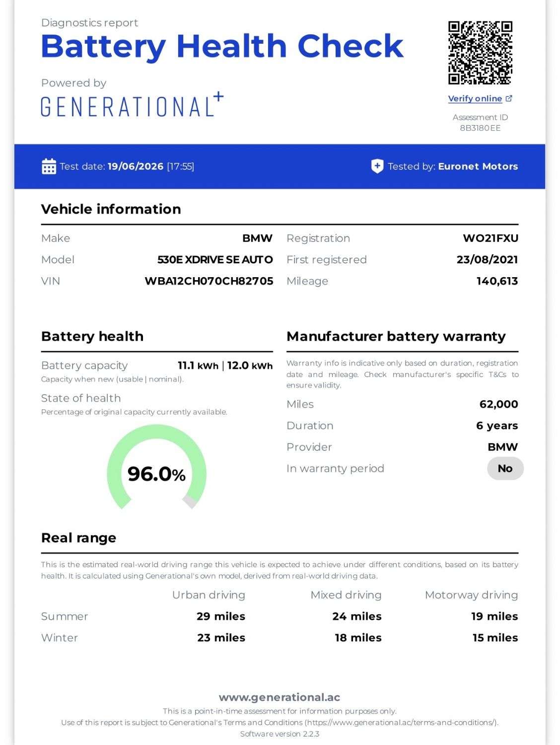Click the test time [17:55]

(x=180, y=166)
